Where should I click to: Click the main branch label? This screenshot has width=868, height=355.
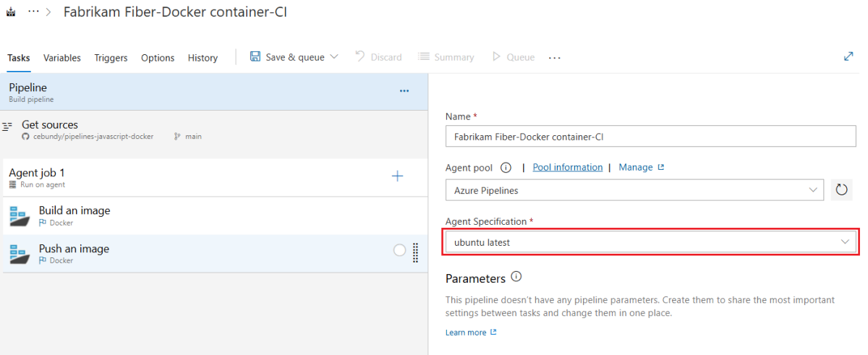pos(193,136)
